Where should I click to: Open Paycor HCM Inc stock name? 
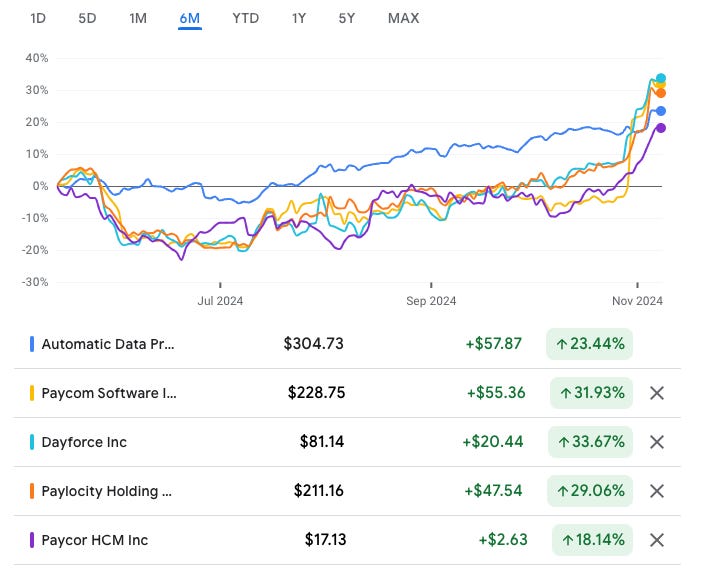click(x=94, y=540)
